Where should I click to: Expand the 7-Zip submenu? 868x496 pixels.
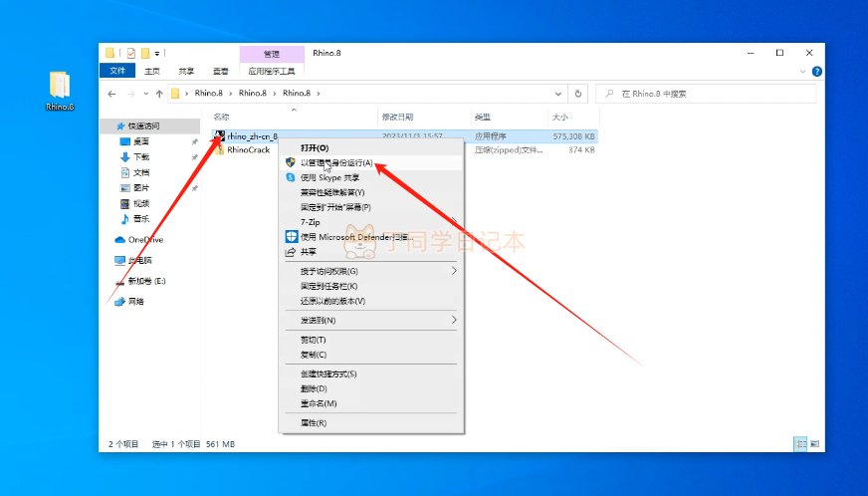pos(371,222)
